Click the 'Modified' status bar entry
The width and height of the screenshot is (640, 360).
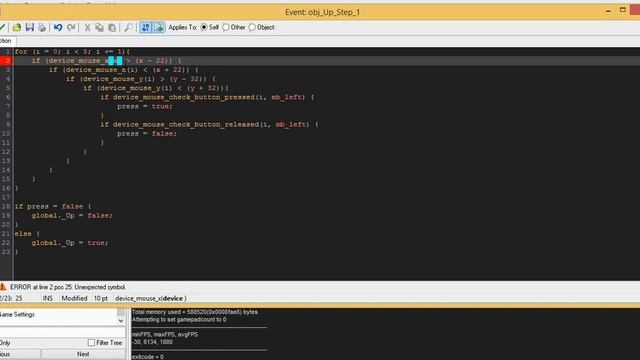74,298
